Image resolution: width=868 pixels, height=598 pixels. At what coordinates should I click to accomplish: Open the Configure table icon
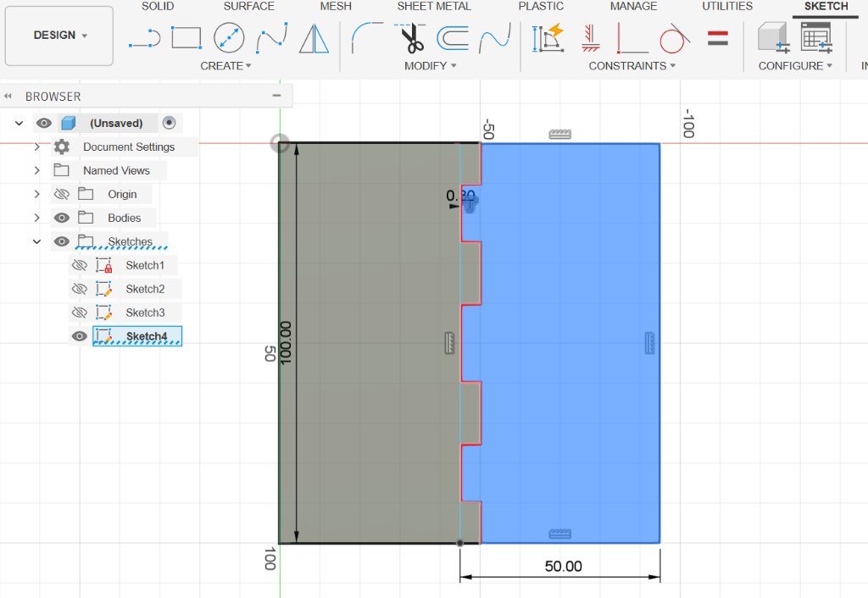(x=816, y=37)
